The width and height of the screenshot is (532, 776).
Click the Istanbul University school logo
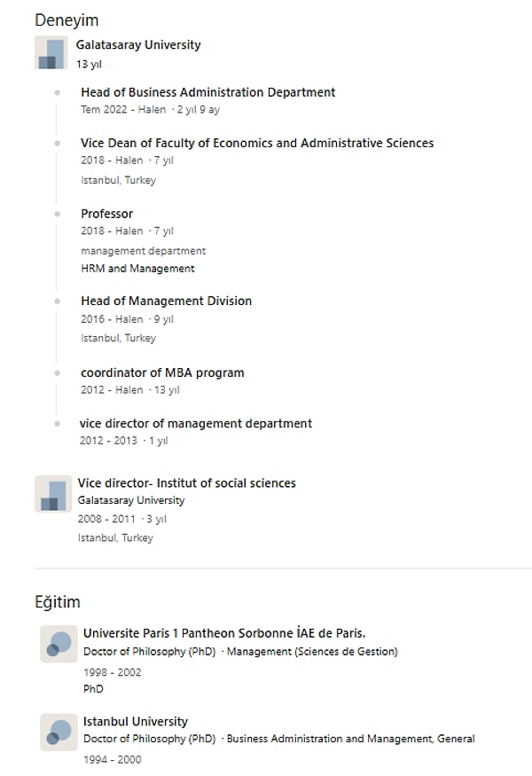(59, 732)
